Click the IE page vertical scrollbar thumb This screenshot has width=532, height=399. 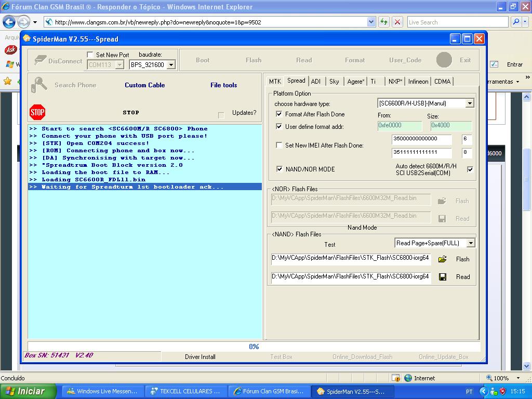[526, 180]
